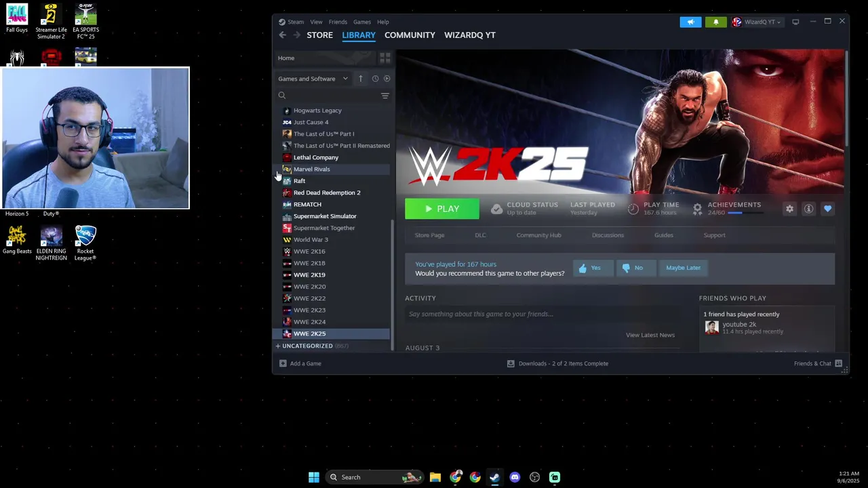
Task: Click the taskbar Search box
Action: click(374, 477)
